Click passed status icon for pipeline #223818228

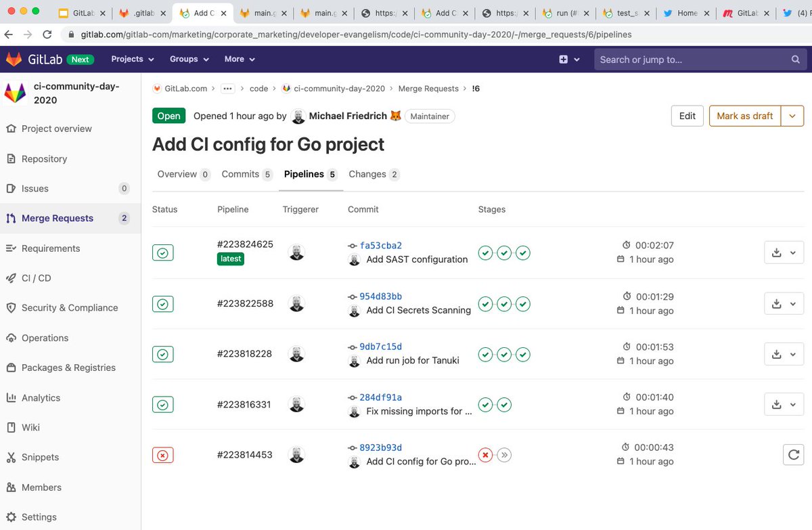163,354
